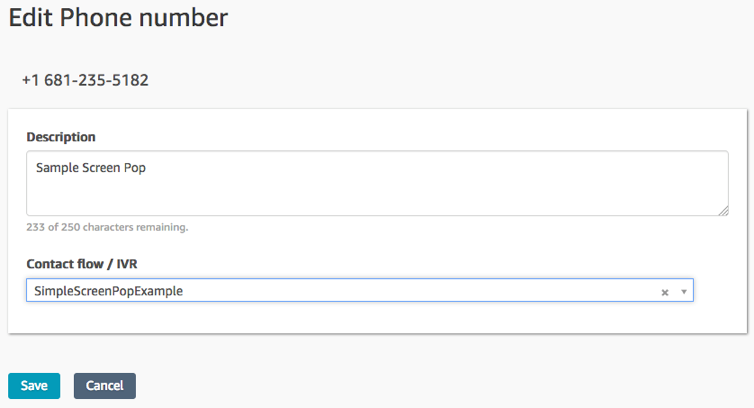
Task: Clear the selected contact flow with the x icon
Action: click(665, 292)
